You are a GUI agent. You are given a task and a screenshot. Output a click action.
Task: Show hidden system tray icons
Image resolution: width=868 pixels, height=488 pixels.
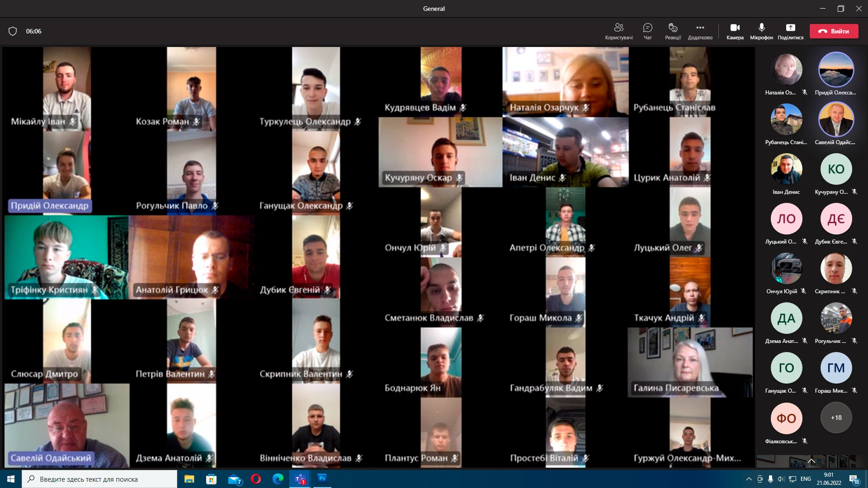click(749, 479)
